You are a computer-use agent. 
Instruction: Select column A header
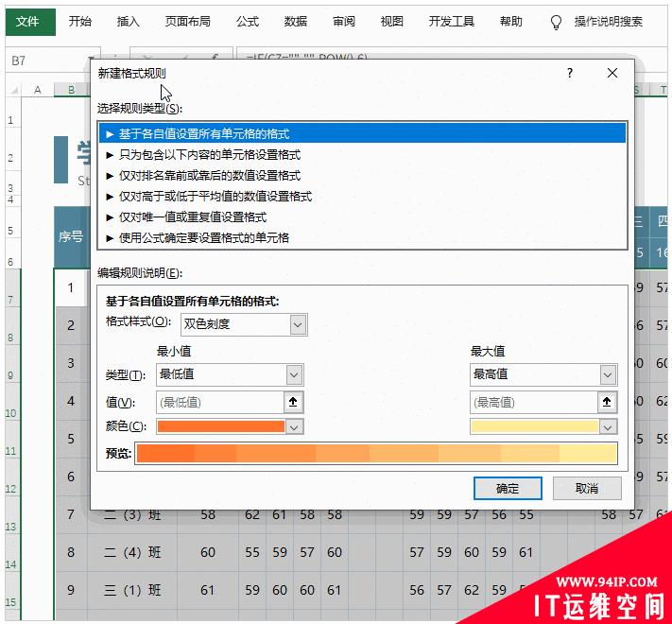click(x=38, y=90)
